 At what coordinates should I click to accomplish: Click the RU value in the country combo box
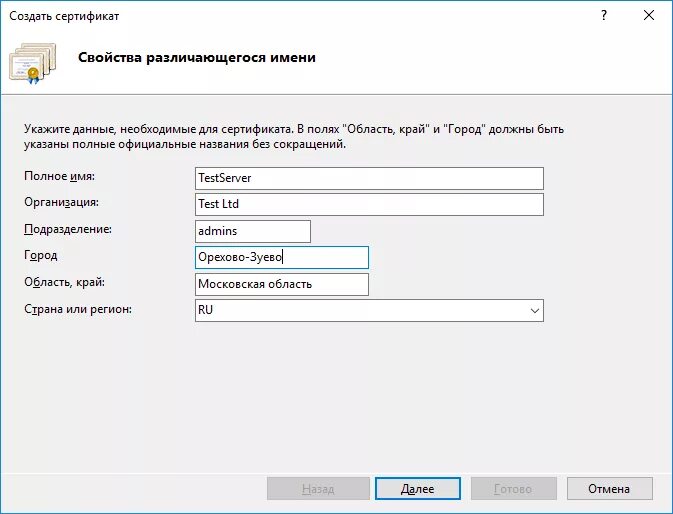coord(206,310)
